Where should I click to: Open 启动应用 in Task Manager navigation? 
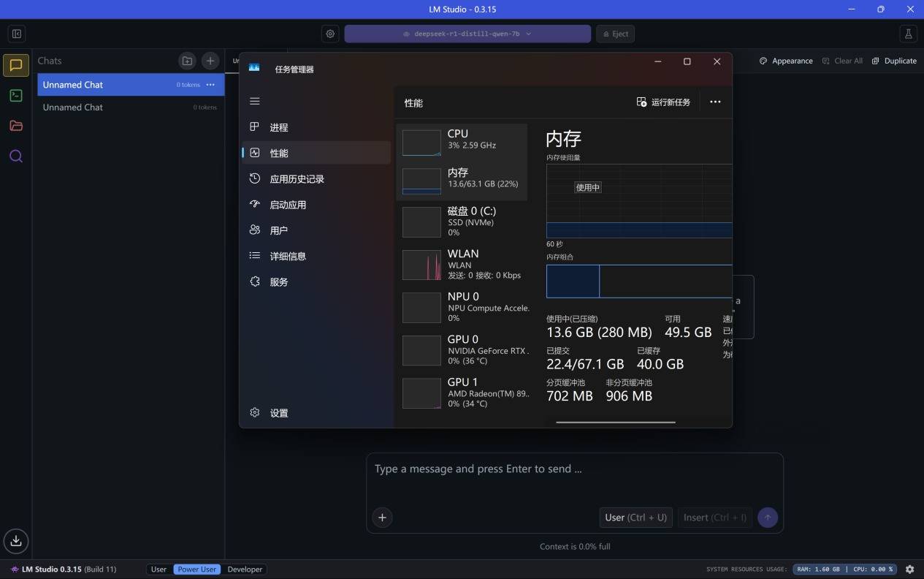(x=287, y=205)
